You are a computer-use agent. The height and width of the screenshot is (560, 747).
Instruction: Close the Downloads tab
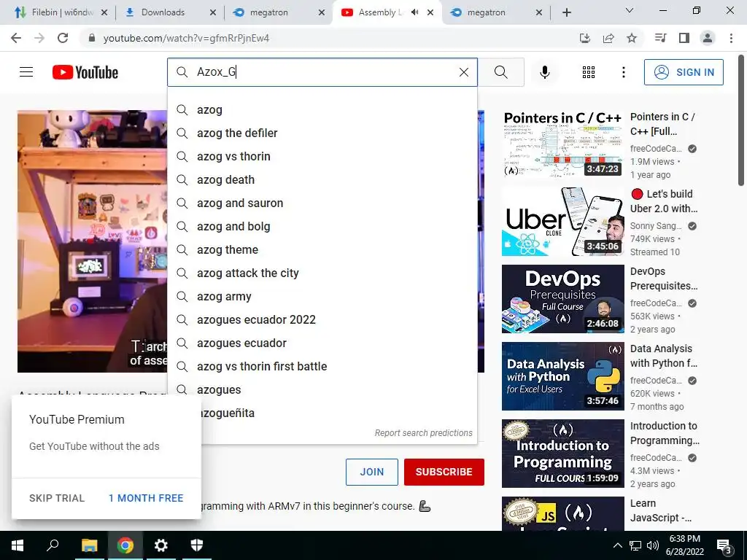pyautogui.click(x=213, y=12)
